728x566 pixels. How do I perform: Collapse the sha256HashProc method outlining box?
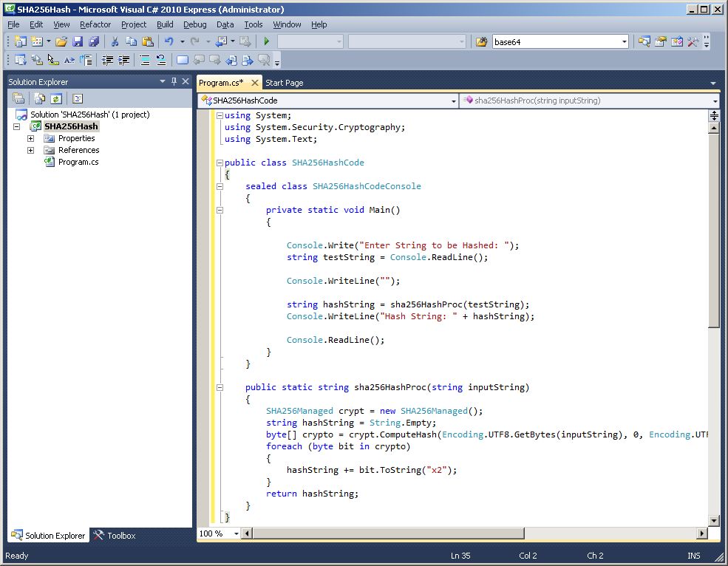coord(220,387)
